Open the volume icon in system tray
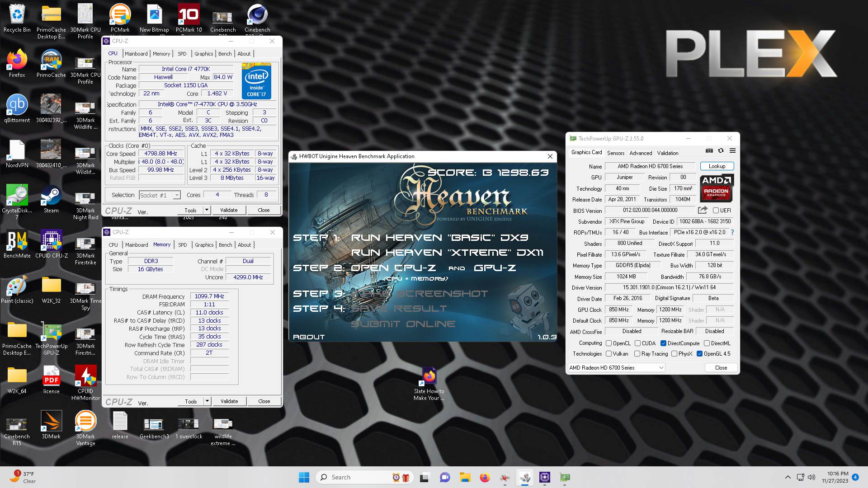Image resolution: width=868 pixels, height=488 pixels. coord(811,477)
